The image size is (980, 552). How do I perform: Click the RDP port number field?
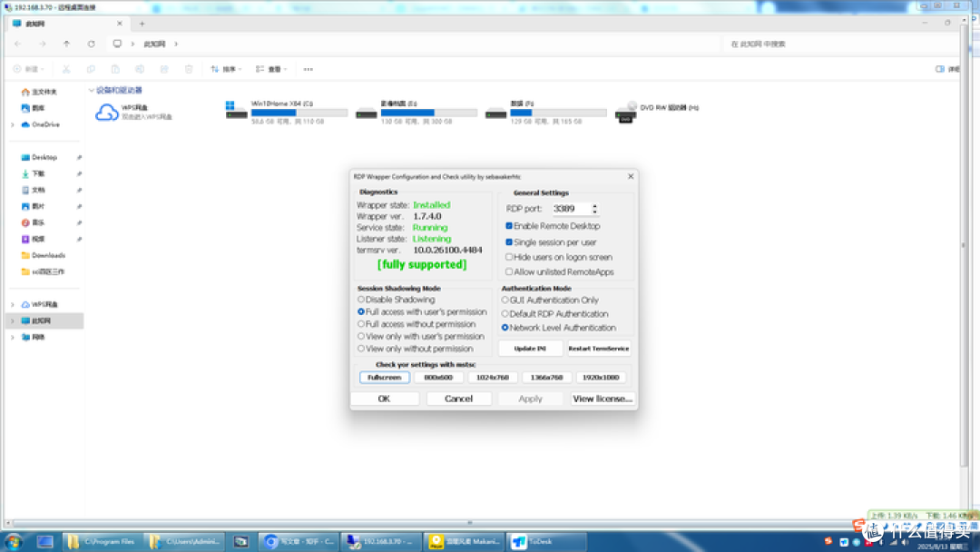[x=571, y=208]
